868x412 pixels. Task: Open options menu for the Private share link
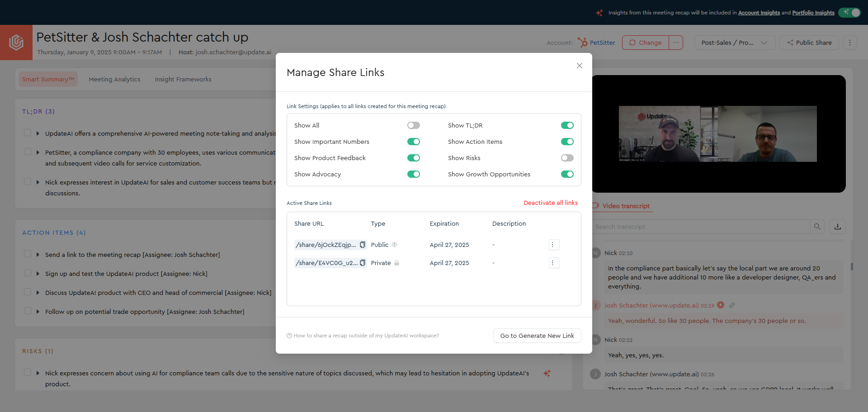pyautogui.click(x=554, y=263)
